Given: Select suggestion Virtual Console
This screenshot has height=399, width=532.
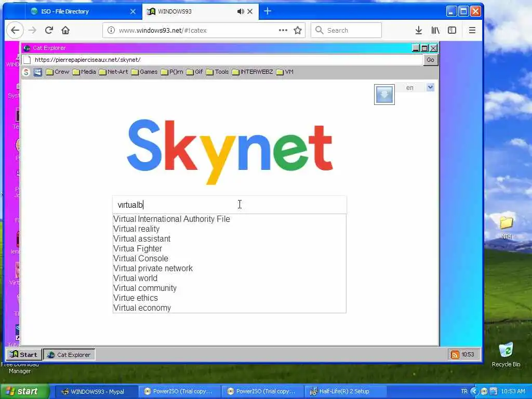Looking at the screenshot, I should tap(229, 258).
